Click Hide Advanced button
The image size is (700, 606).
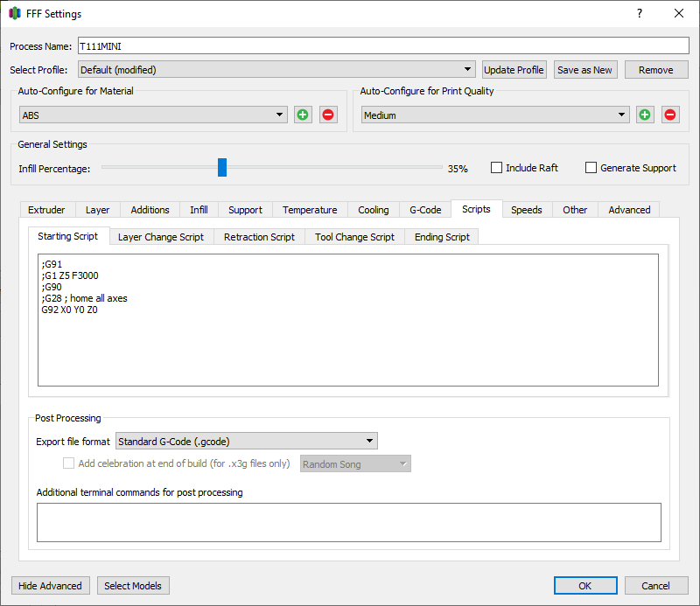pyautogui.click(x=50, y=586)
